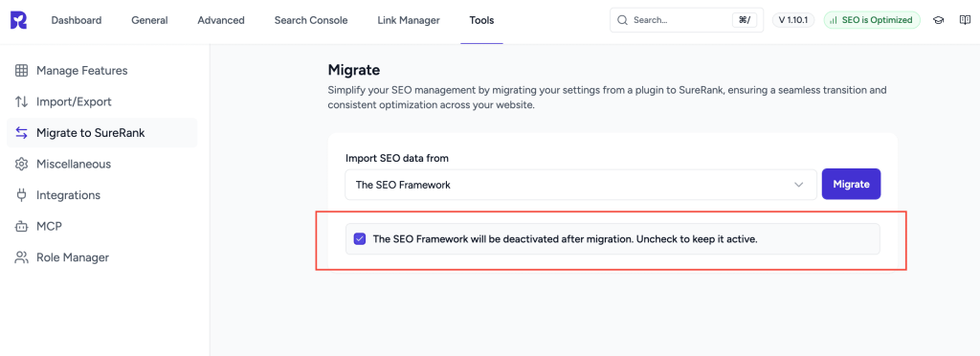This screenshot has width=980, height=356.
Task: Switch to the General tab
Action: click(x=149, y=21)
